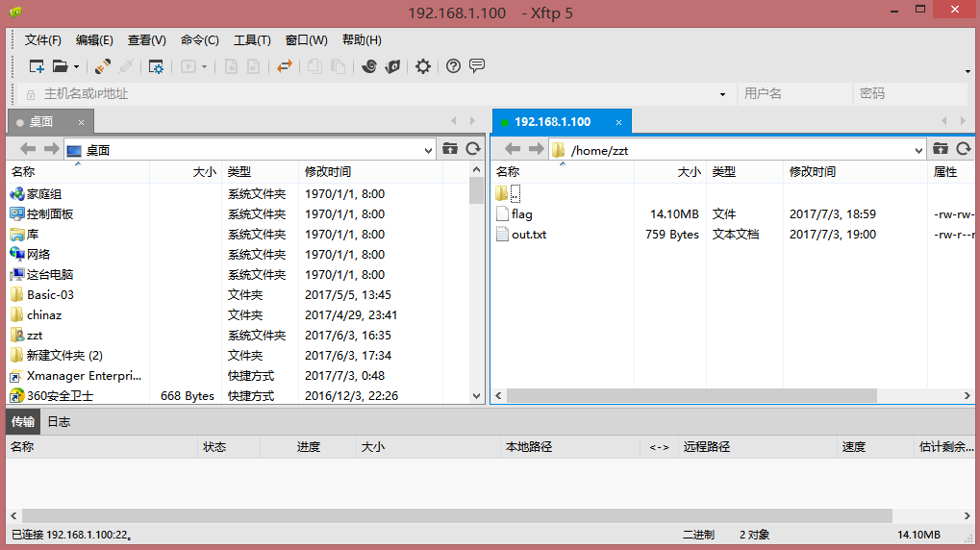Open the 工具(T) menu
Screen dimensions: 980x550
point(252,40)
